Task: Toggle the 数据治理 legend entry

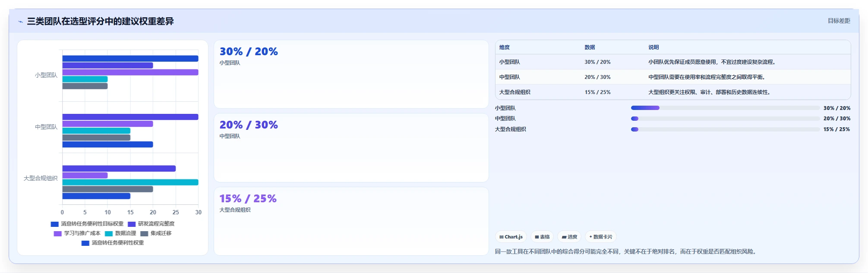Action: click(x=120, y=233)
